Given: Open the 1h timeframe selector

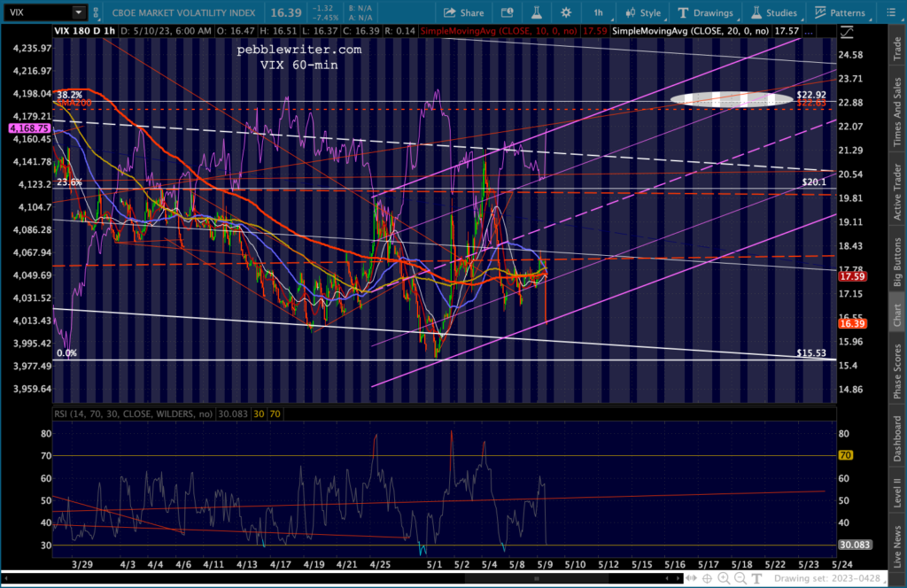Looking at the screenshot, I should pos(600,13).
